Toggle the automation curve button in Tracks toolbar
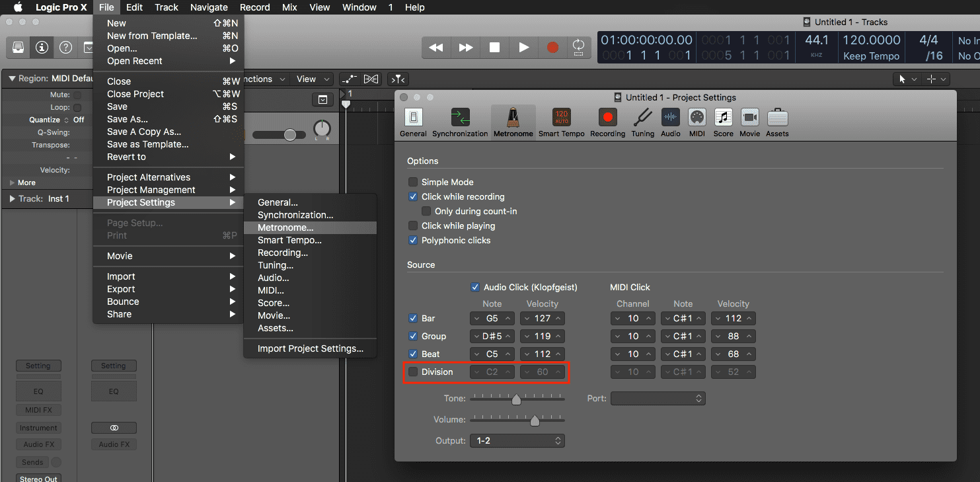980x482 pixels. (348, 79)
